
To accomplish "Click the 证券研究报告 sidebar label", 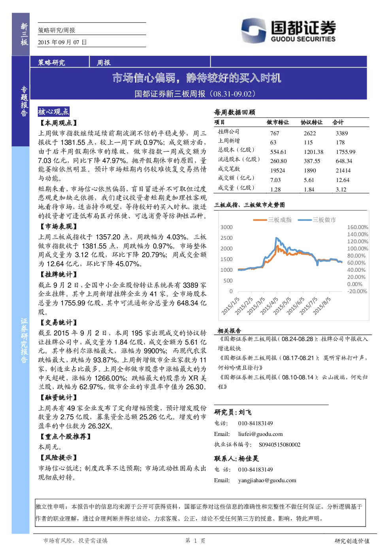I will 24,340.
